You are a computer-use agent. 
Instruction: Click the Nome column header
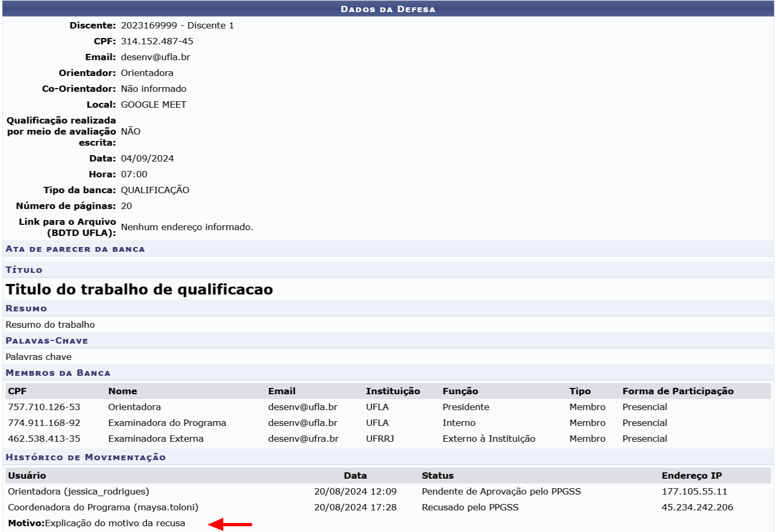122,391
